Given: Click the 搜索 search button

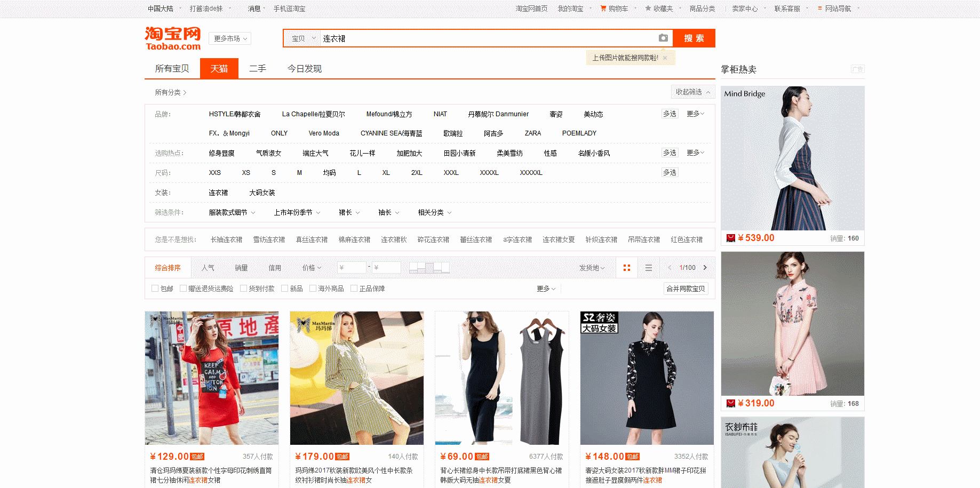Looking at the screenshot, I should pos(694,38).
